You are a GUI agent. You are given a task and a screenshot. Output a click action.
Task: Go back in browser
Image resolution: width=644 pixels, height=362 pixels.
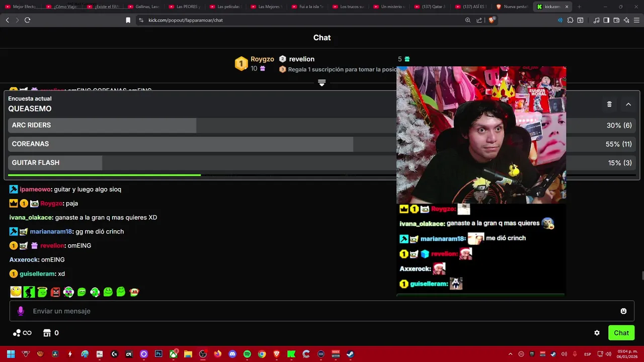pos(7,20)
